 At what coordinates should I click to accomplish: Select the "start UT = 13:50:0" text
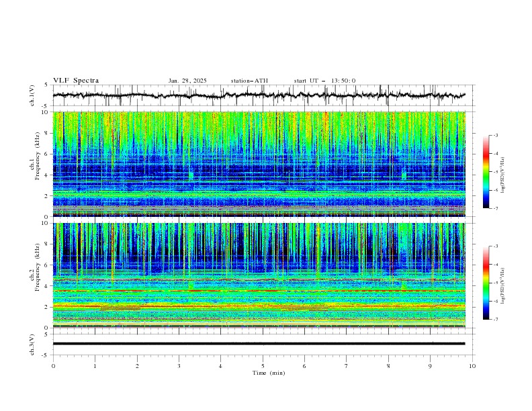pyautogui.click(x=324, y=81)
